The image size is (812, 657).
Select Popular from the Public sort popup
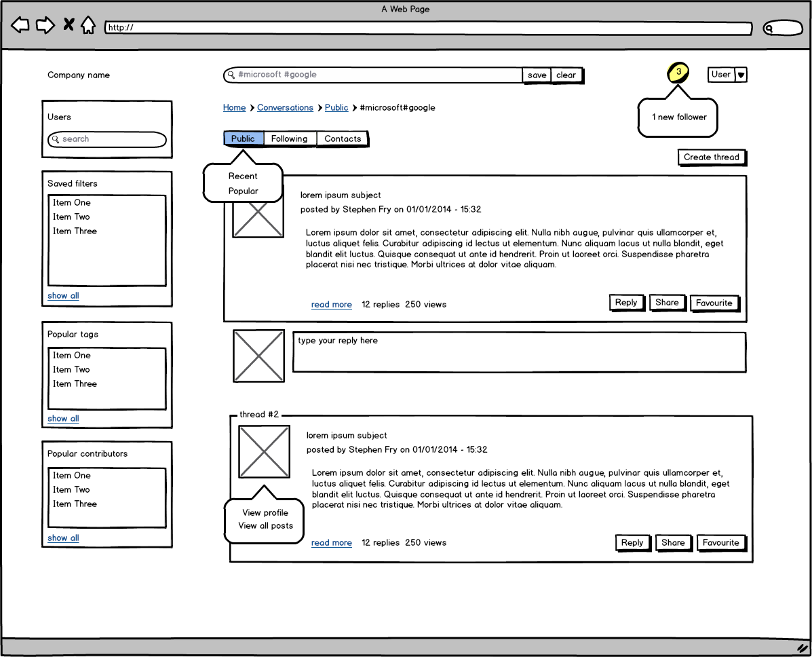point(243,191)
